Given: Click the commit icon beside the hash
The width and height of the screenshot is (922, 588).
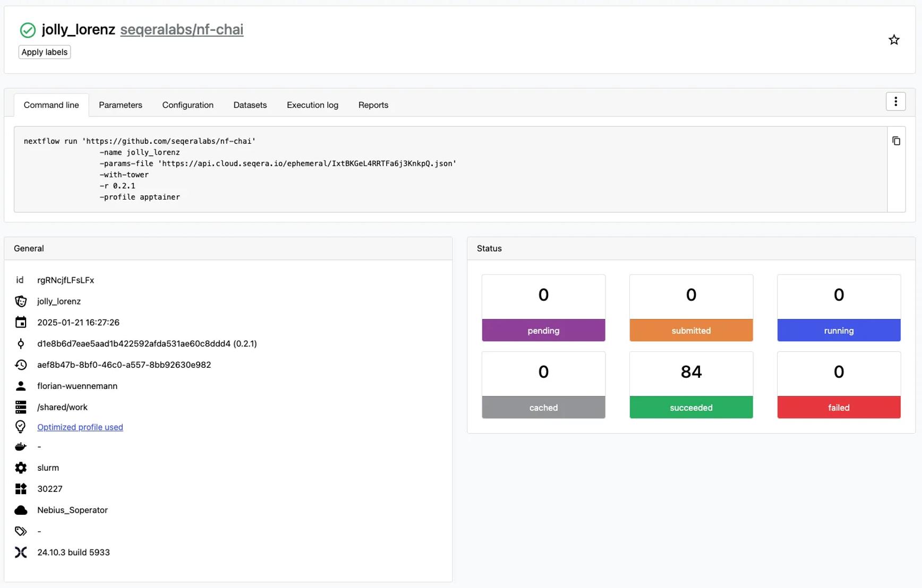Looking at the screenshot, I should [x=21, y=343].
